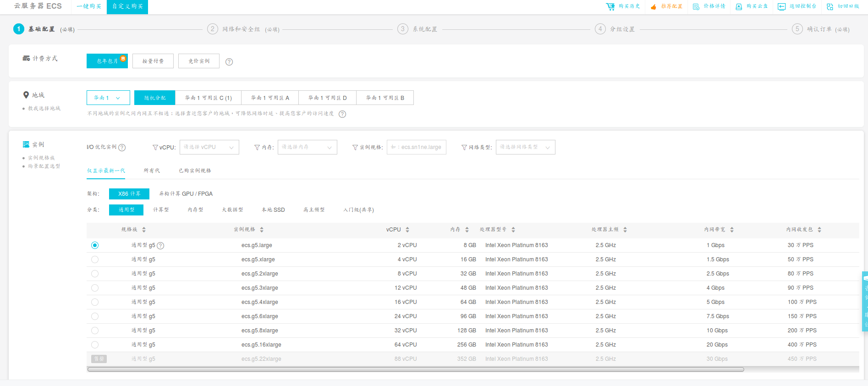Select the ecs.g5.large radio button
Image resolution: width=868 pixels, height=386 pixels.
(95, 245)
